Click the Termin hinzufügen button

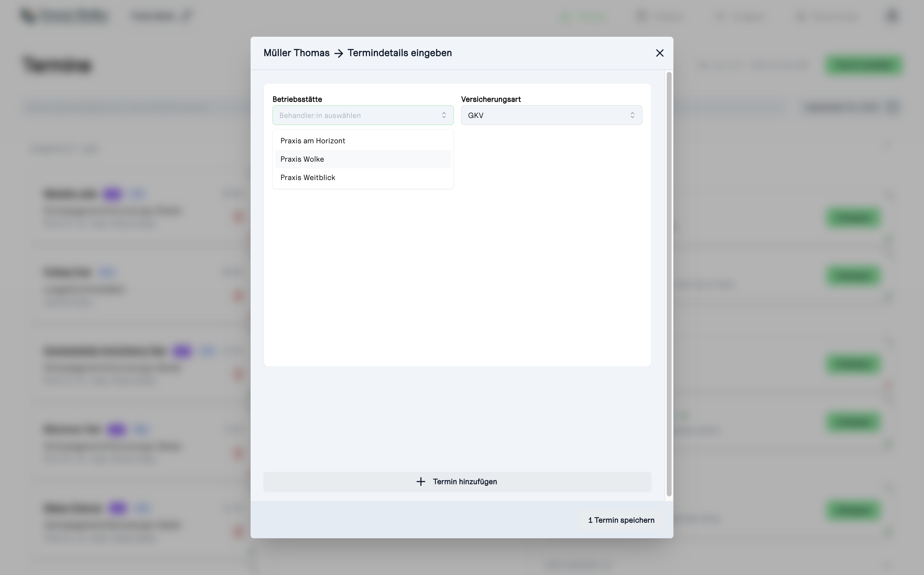(457, 482)
